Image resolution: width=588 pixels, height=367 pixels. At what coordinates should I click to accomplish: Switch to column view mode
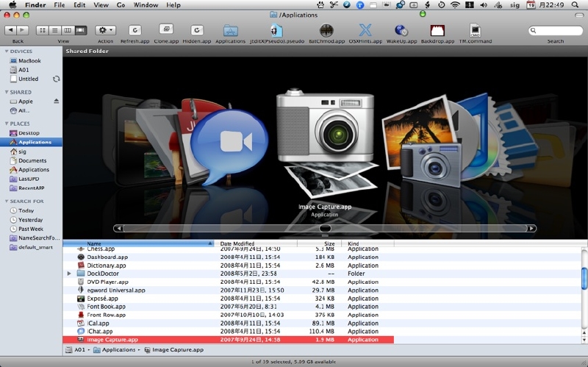pyautogui.click(x=68, y=30)
